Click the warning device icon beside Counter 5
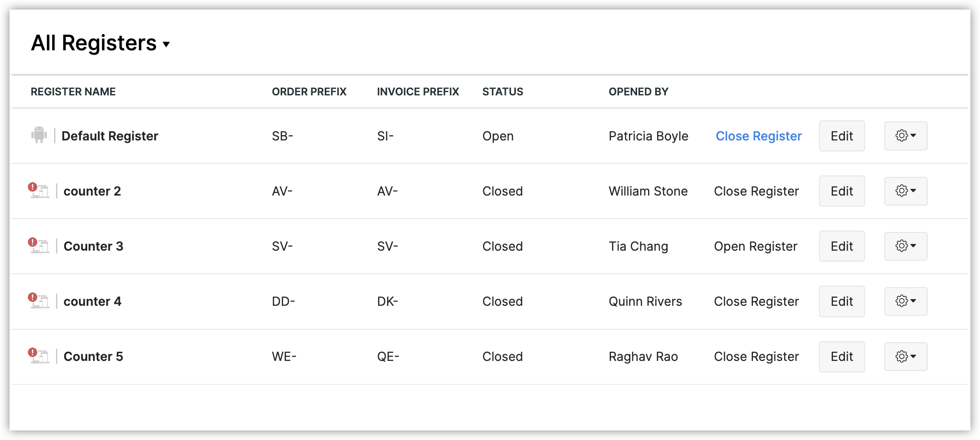 [x=39, y=356]
